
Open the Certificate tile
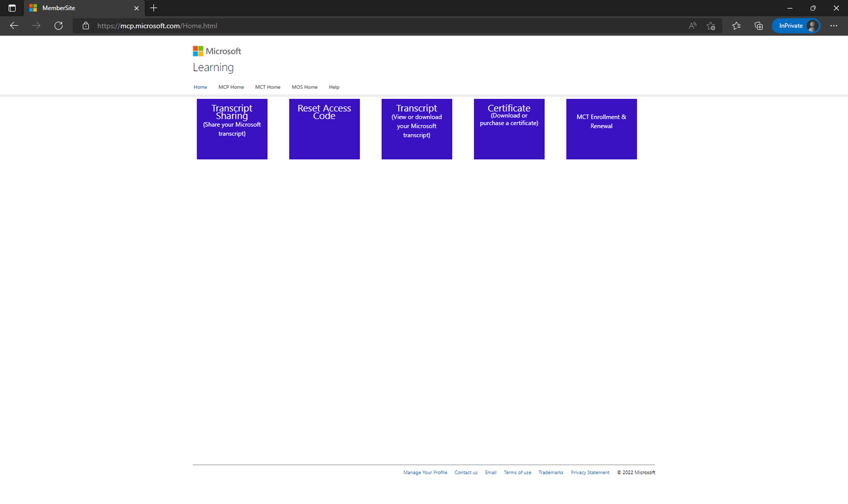(509, 129)
